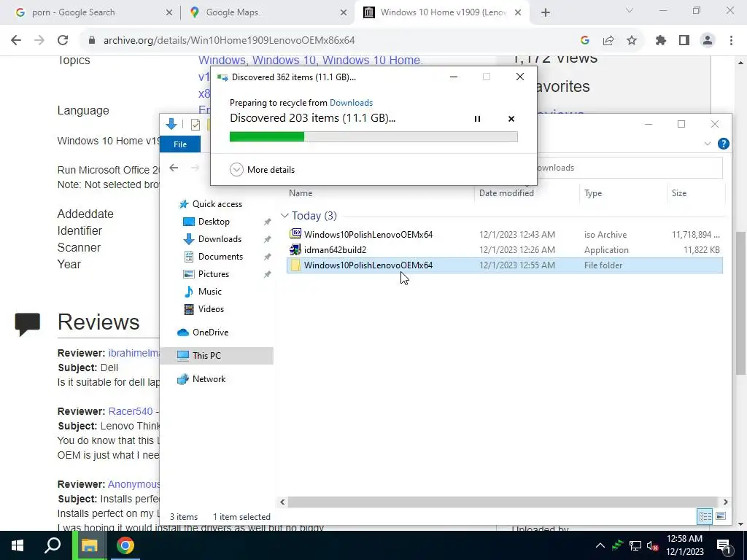
Task: Share this page icon in Chrome
Action: tap(608, 41)
